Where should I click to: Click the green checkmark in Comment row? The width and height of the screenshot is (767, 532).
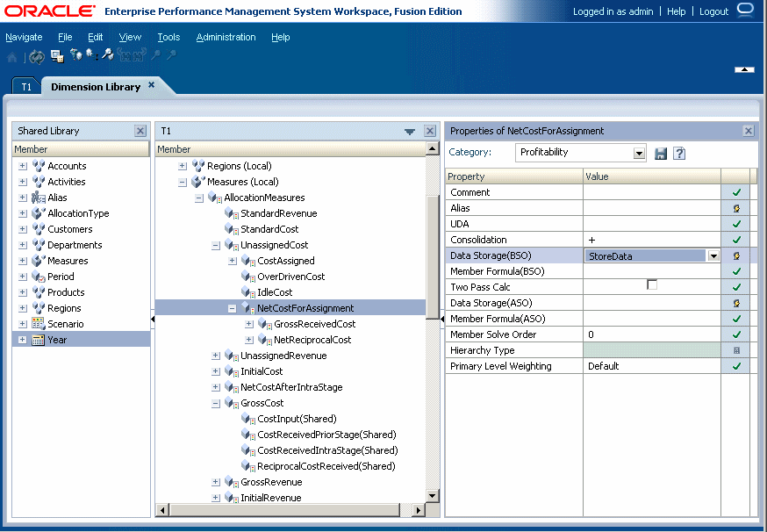click(736, 192)
